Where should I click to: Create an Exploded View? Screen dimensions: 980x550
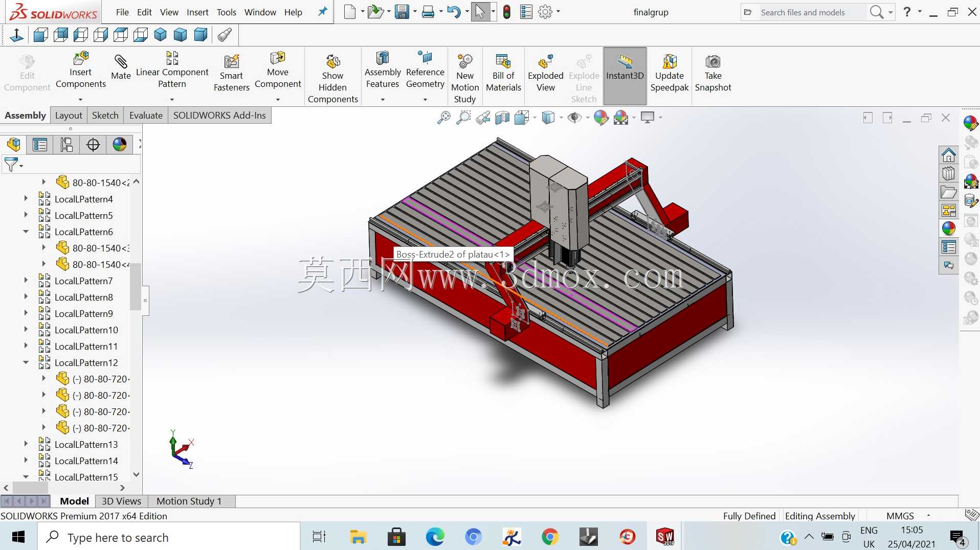pos(546,73)
